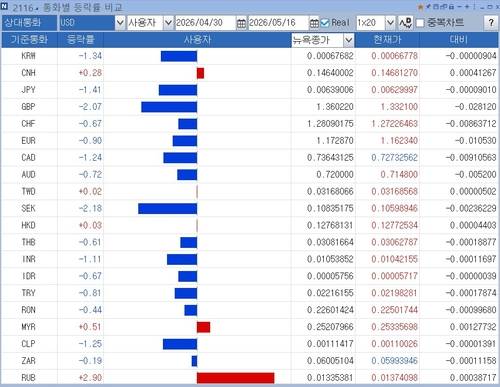Select the CAD currency row label
This screenshot has width=500, height=387.
point(28,158)
